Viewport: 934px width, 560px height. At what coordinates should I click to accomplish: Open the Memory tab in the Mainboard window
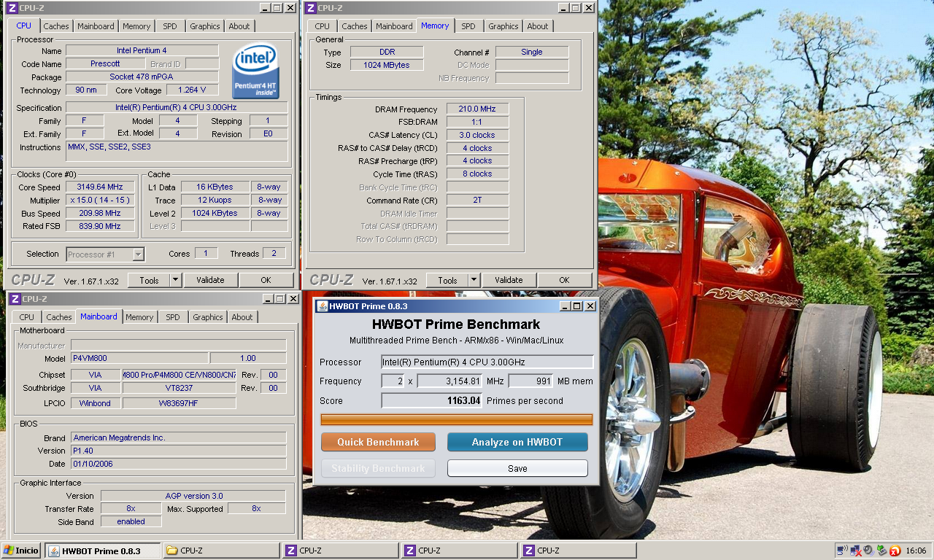[139, 317]
